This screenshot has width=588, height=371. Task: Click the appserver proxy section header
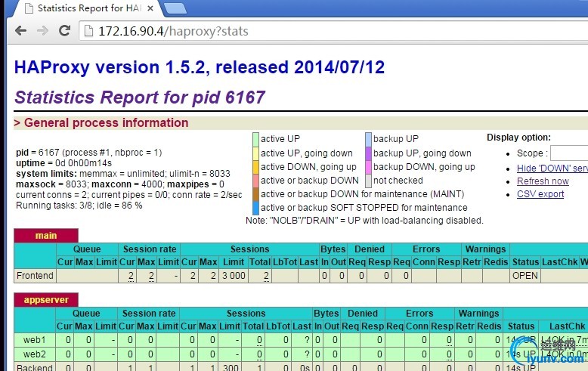46,300
